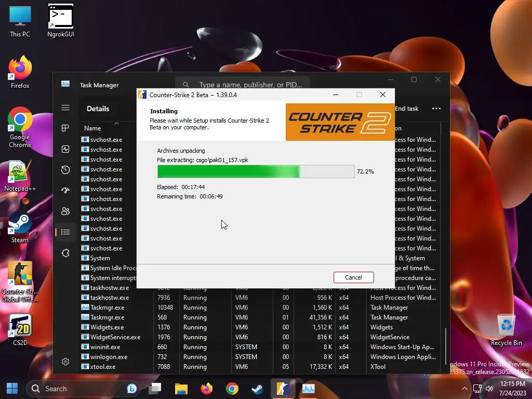Launch Chrome from taskbar
The image size is (532, 399).
coord(232,389)
